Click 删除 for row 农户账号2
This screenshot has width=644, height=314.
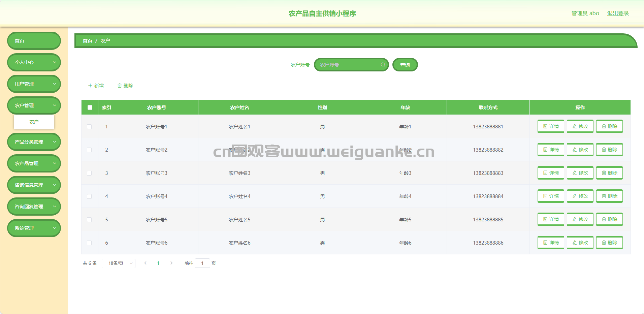[609, 150]
